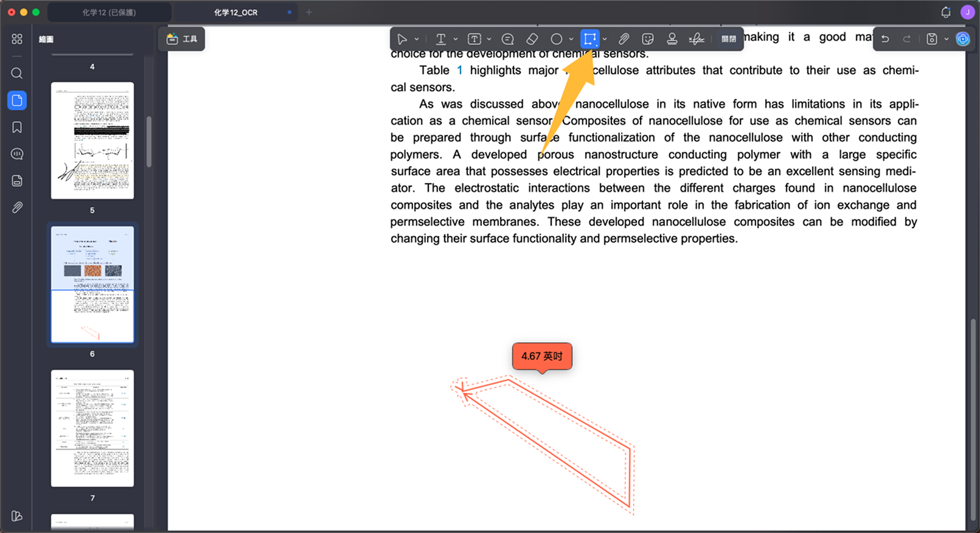Expand text box tool options arrow
980x533 pixels.
pyautogui.click(x=489, y=39)
